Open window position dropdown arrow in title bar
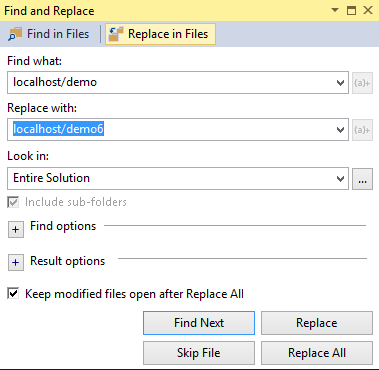 click(335, 10)
